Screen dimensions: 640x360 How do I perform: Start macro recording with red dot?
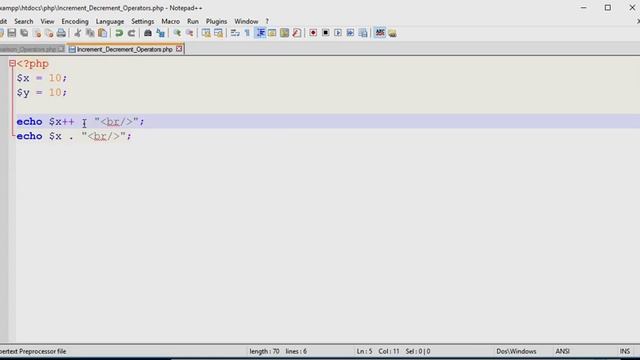(313, 33)
